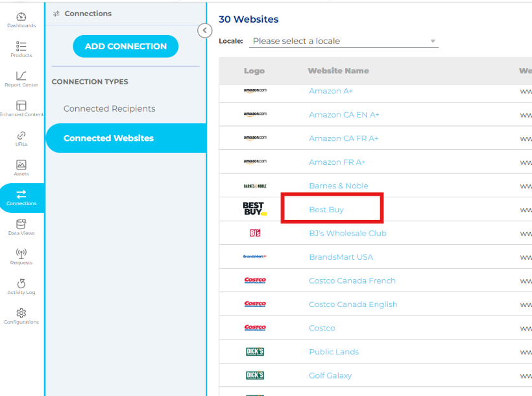Click the Logo column header
532x396 pixels.
point(254,71)
